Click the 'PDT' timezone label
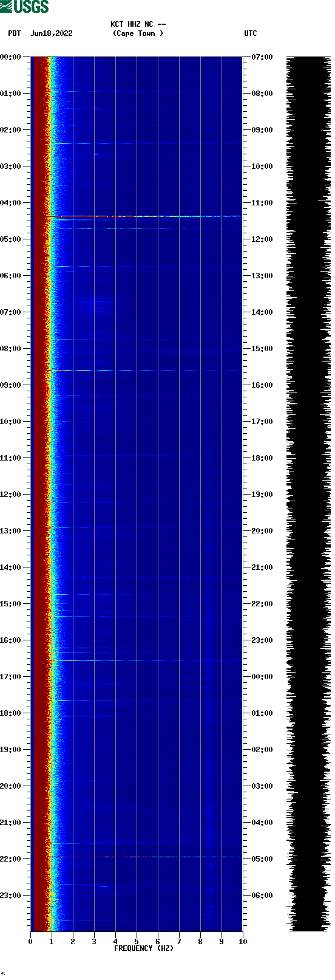 pos(14,33)
